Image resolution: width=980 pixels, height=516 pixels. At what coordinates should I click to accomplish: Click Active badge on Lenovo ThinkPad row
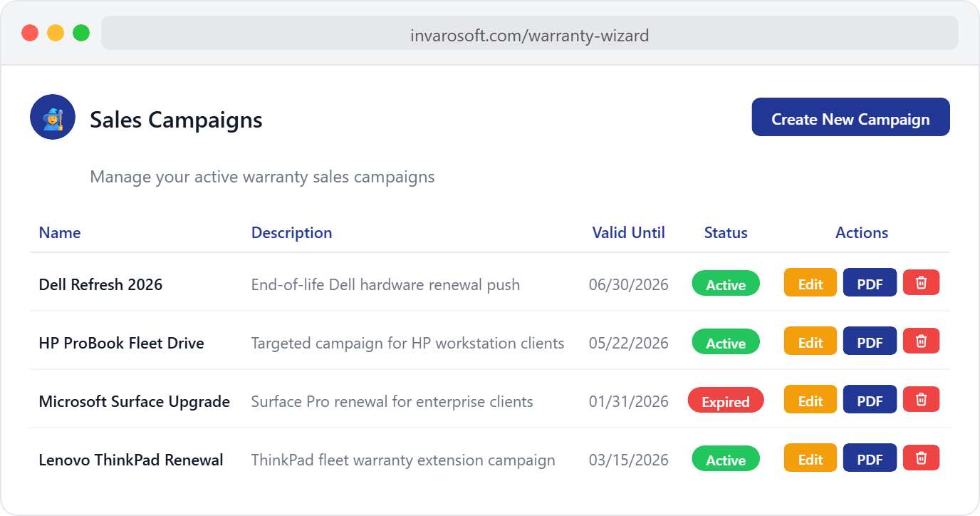pos(726,459)
